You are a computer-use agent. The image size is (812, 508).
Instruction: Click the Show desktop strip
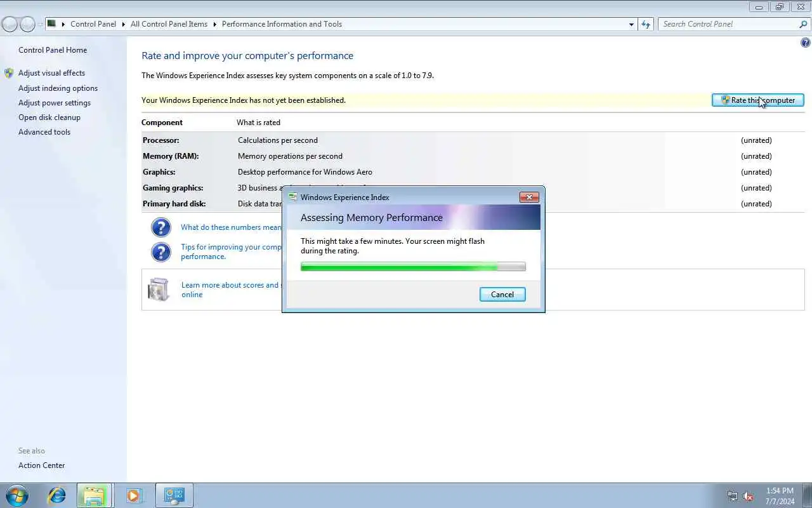pos(808,495)
